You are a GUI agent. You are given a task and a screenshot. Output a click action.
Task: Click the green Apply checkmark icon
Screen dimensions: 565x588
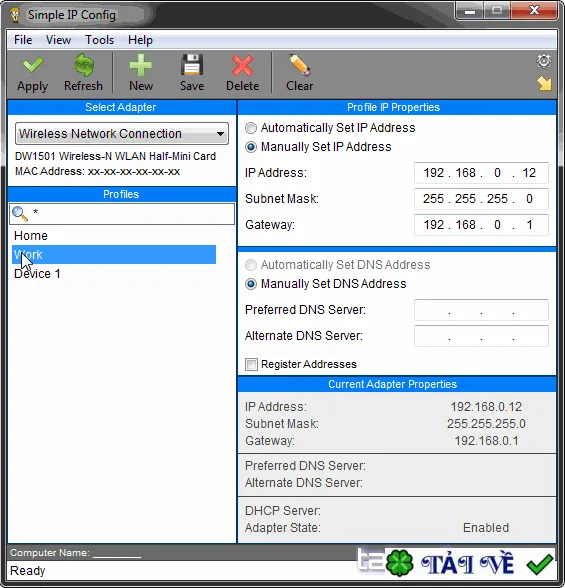tap(33, 65)
